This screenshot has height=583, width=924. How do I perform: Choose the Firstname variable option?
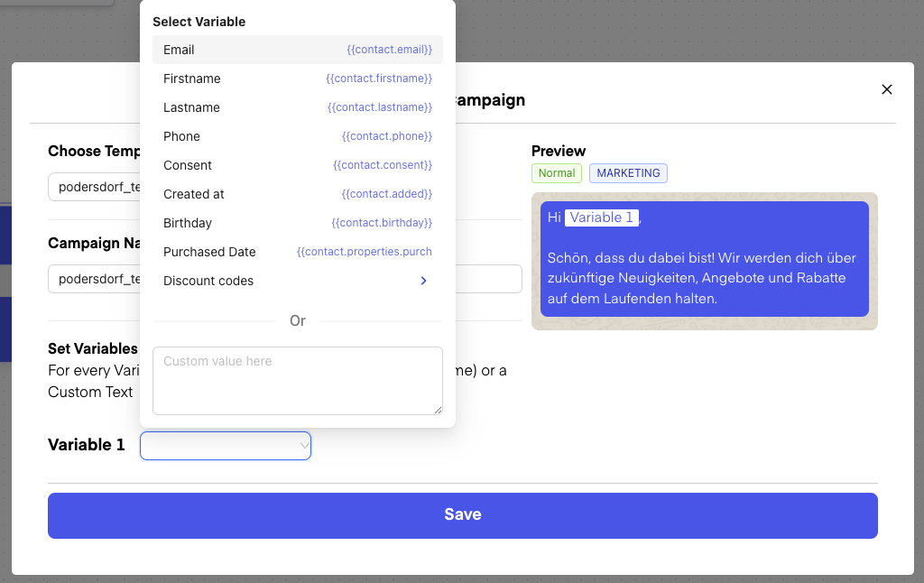tap(192, 79)
